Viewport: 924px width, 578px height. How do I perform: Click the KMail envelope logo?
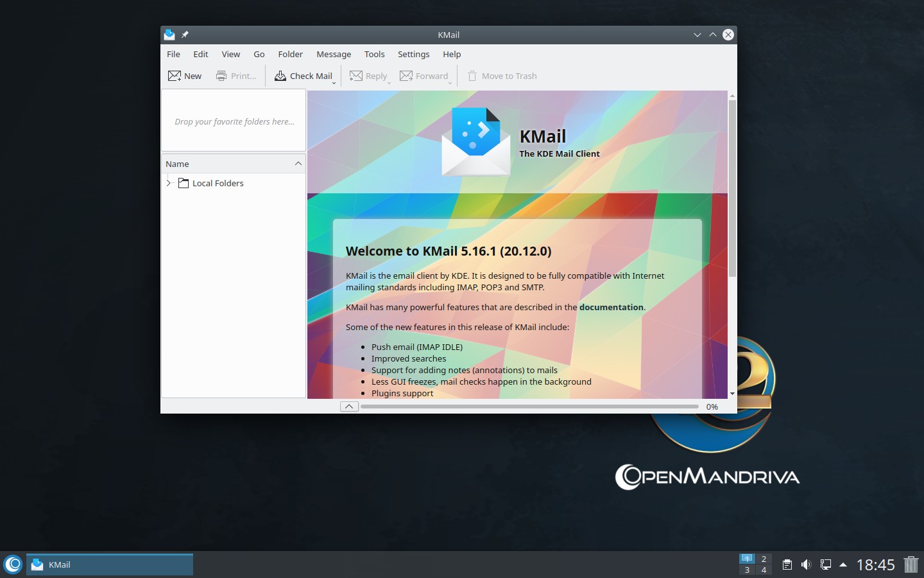tap(476, 142)
